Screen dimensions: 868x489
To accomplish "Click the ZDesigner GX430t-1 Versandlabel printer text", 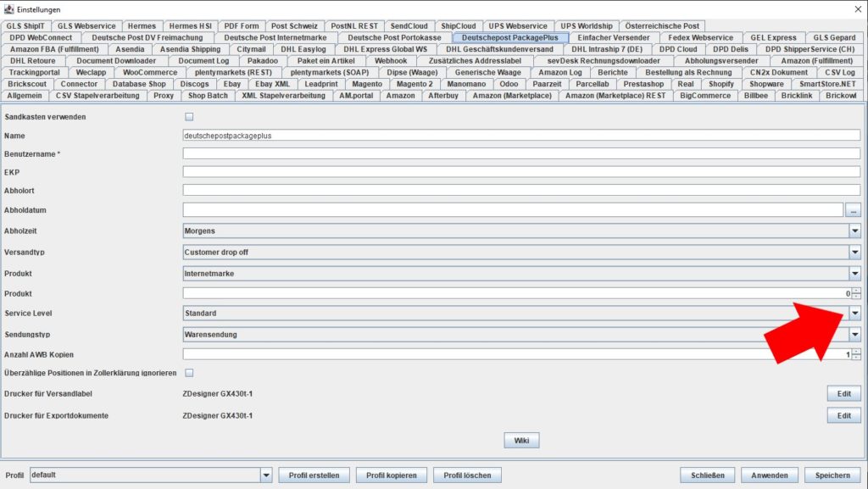I will 218,394.
